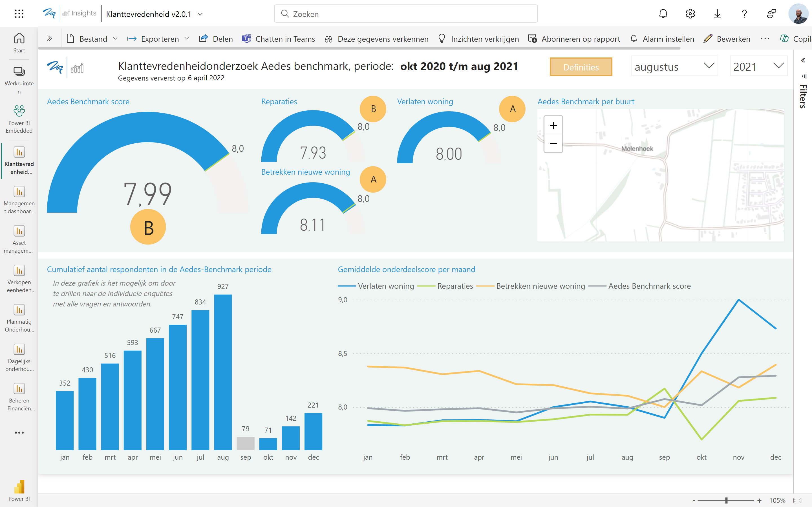Image resolution: width=812 pixels, height=507 pixels.
Task: Click the Definities button
Action: tap(581, 67)
